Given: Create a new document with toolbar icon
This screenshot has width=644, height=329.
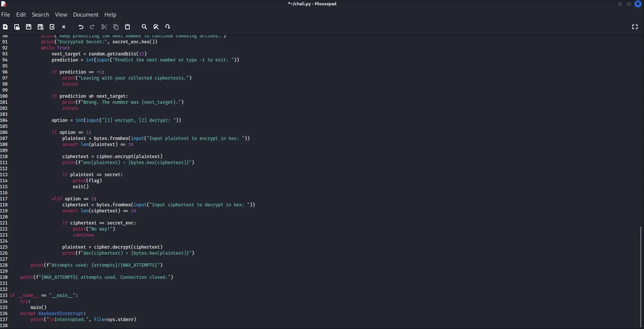Looking at the screenshot, I should click(x=5, y=27).
